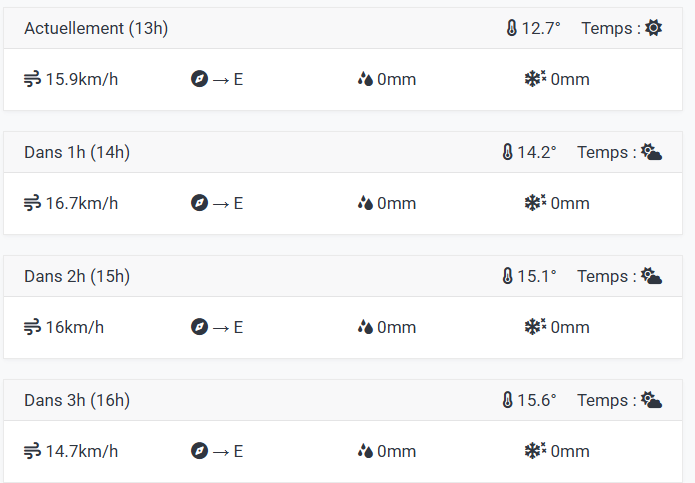Click the 15.6° temperature reading

pyautogui.click(x=537, y=401)
